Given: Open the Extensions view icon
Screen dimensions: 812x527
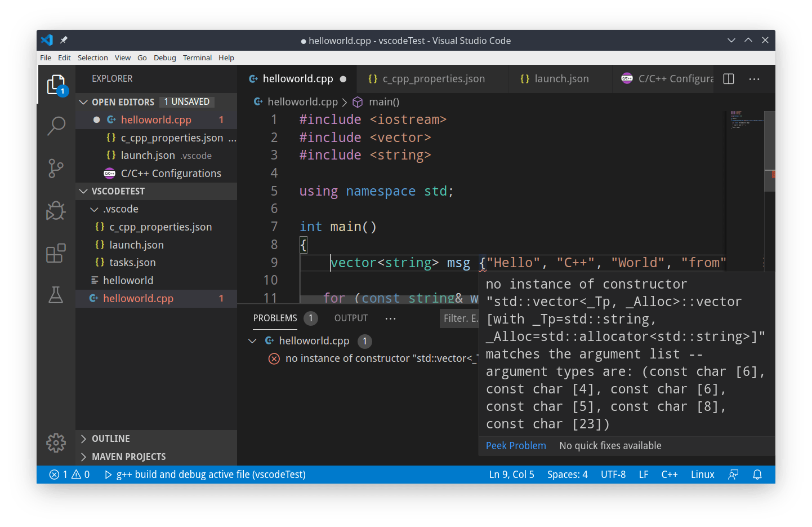Looking at the screenshot, I should click(56, 253).
